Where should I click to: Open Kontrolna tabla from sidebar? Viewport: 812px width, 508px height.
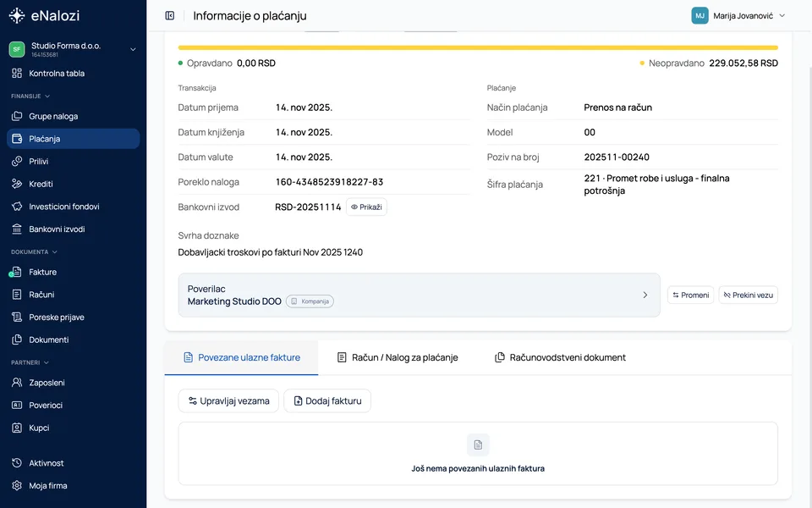[73, 73]
